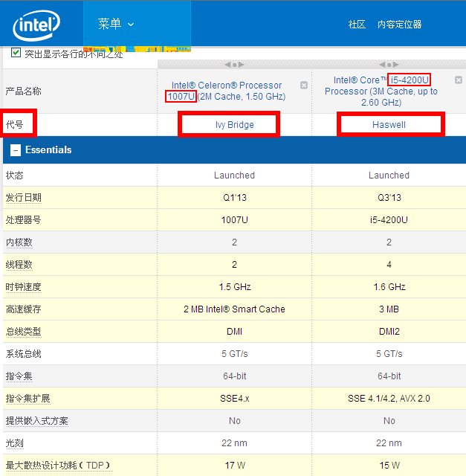Remove the Core i5-4200U column
The image size is (466, 476).
pyautogui.click(x=459, y=80)
